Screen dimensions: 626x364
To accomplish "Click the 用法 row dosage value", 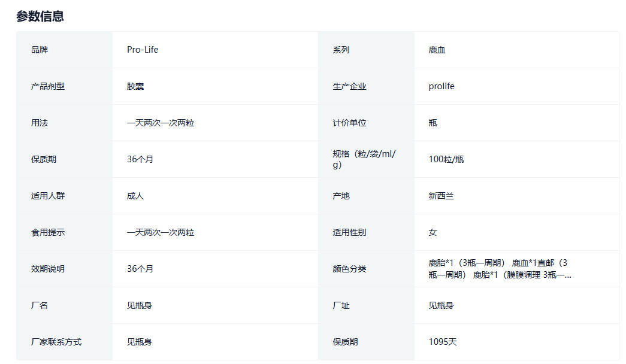I will pyautogui.click(x=161, y=123).
